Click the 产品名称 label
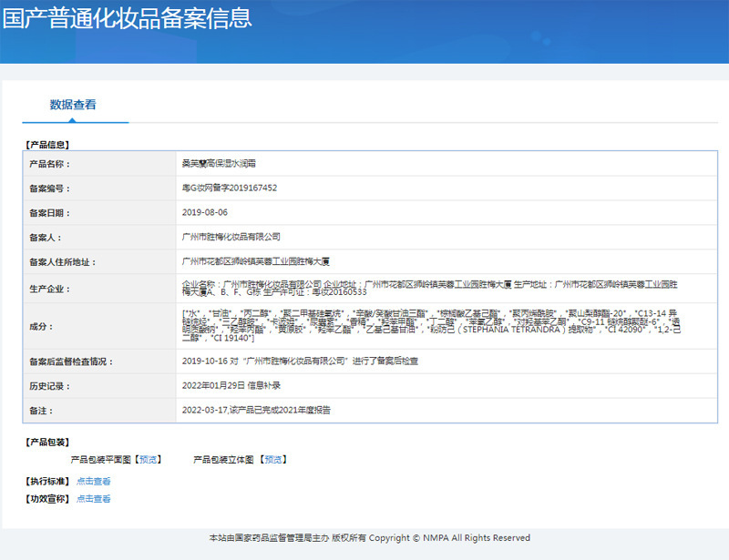The height and width of the screenshot is (560, 729). tap(50, 164)
